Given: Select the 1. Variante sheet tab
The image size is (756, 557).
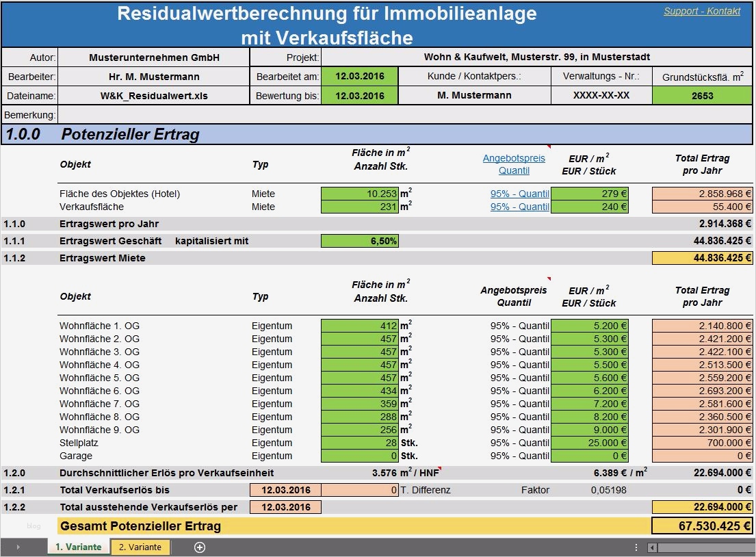Looking at the screenshot, I should [x=77, y=547].
